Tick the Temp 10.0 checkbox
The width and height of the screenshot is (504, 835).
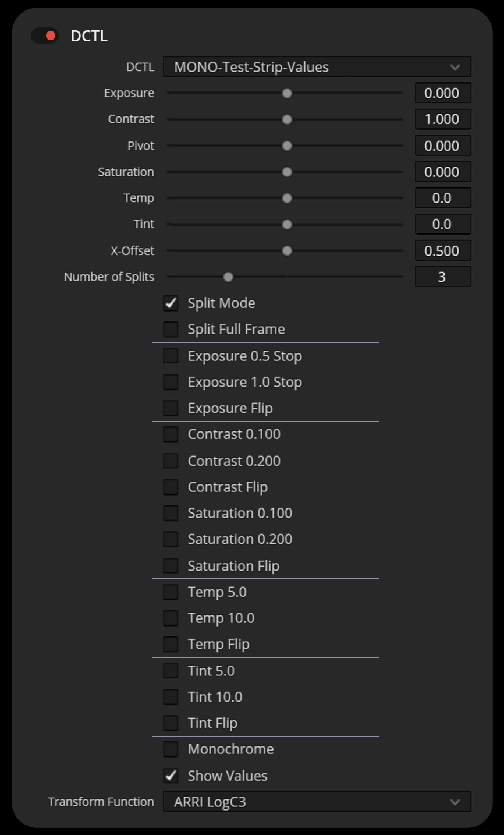tap(171, 618)
